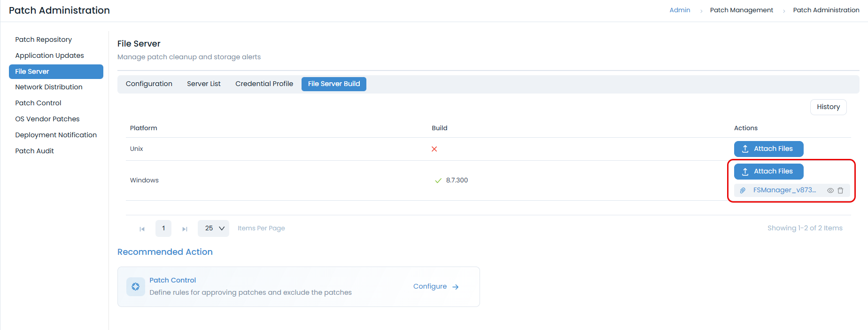868x330 pixels.
Task: Click the Patch Control gear icon
Action: tap(135, 287)
